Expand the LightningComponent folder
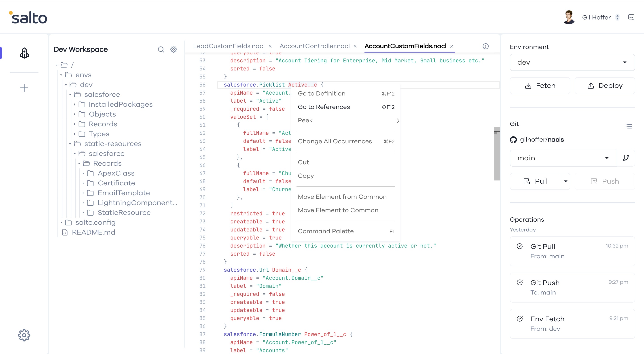 pos(83,203)
